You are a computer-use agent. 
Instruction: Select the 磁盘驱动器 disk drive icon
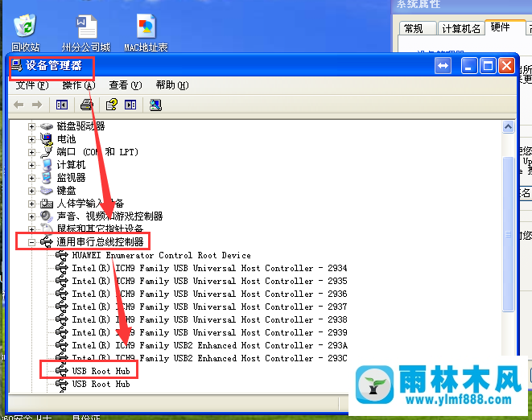point(47,126)
